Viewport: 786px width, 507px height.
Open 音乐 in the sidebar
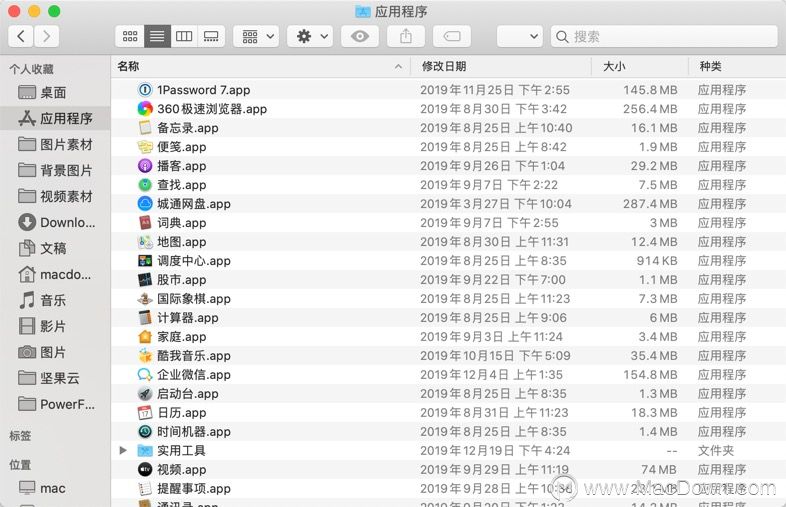point(55,300)
